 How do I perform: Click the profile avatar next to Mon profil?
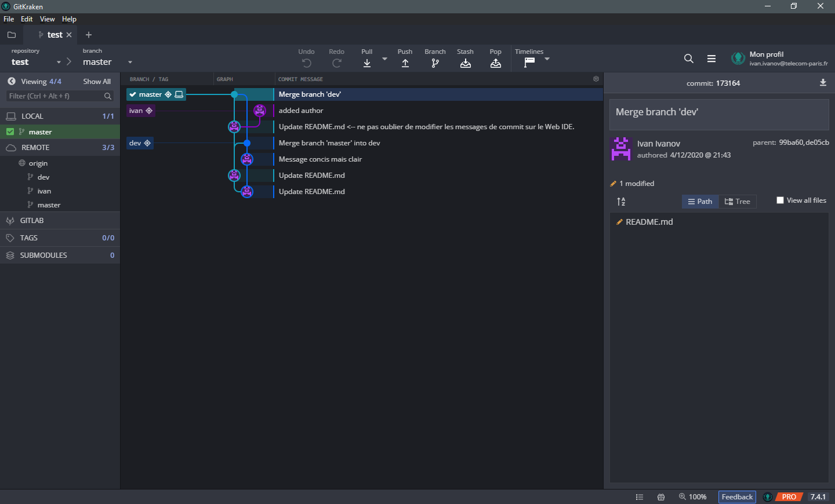[x=738, y=58]
